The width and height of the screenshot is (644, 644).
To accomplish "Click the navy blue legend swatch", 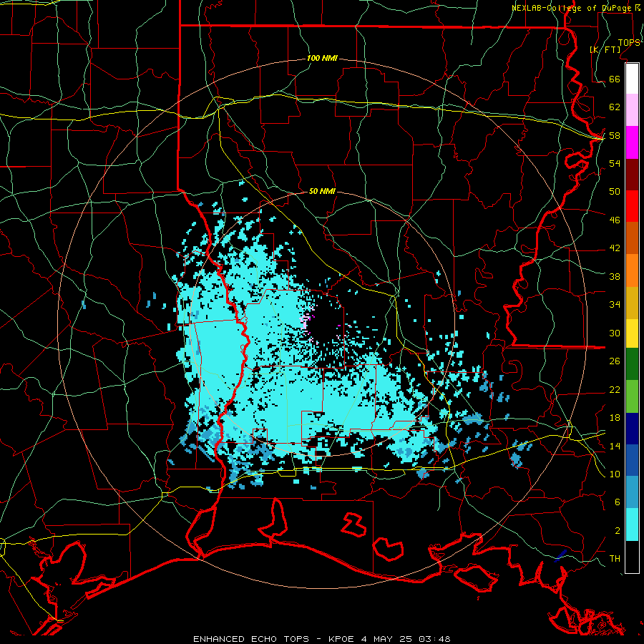I will pyautogui.click(x=632, y=429).
